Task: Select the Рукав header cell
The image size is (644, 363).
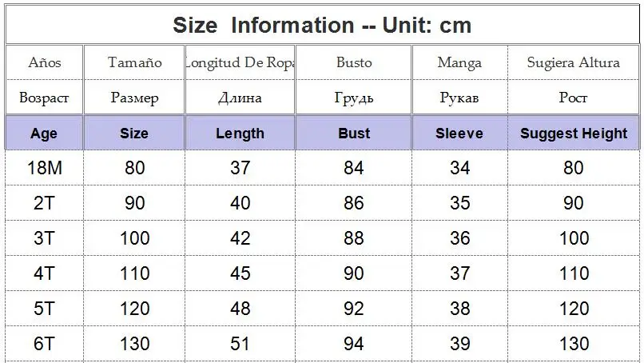Action: click(459, 98)
